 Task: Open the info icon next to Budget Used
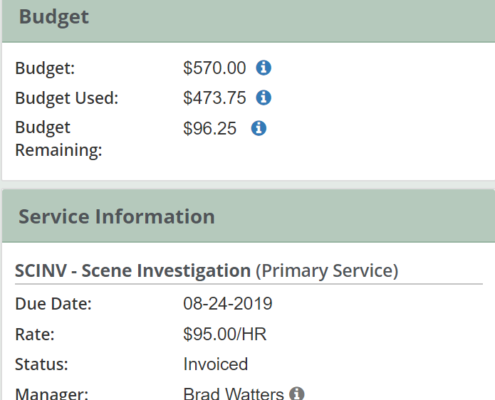pyautogui.click(x=263, y=98)
